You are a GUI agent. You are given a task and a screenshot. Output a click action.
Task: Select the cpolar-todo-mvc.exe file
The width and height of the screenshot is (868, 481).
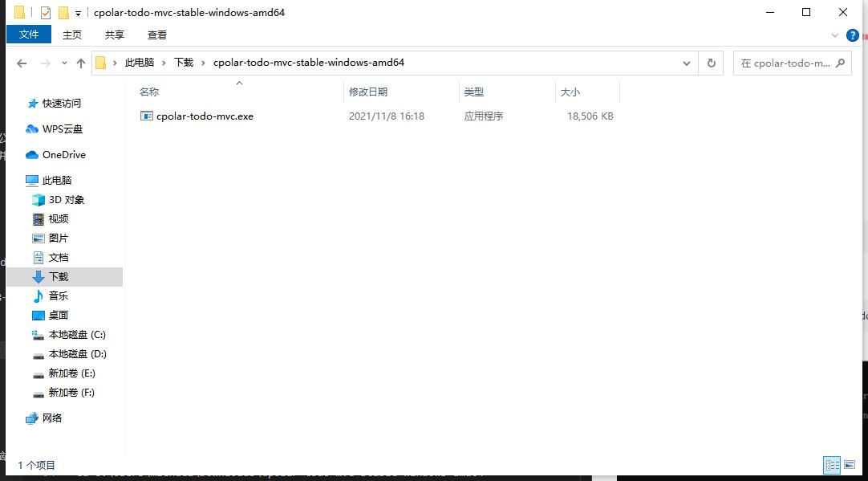205,116
